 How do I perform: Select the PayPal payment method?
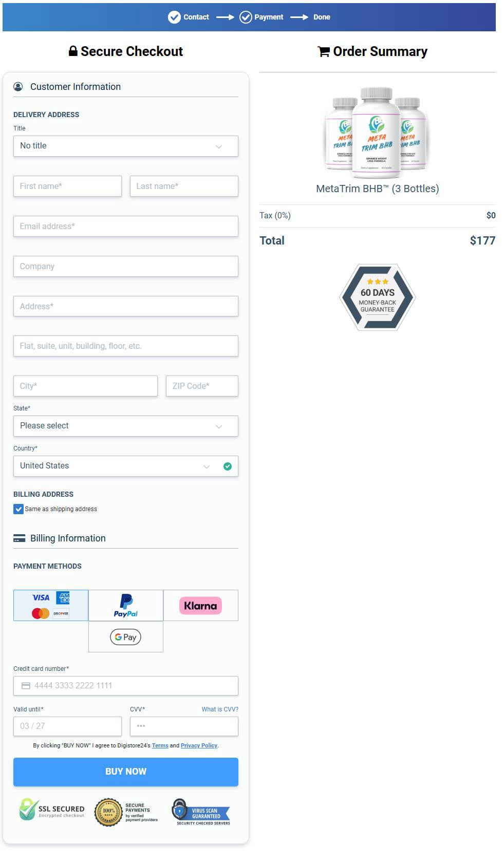click(x=126, y=605)
